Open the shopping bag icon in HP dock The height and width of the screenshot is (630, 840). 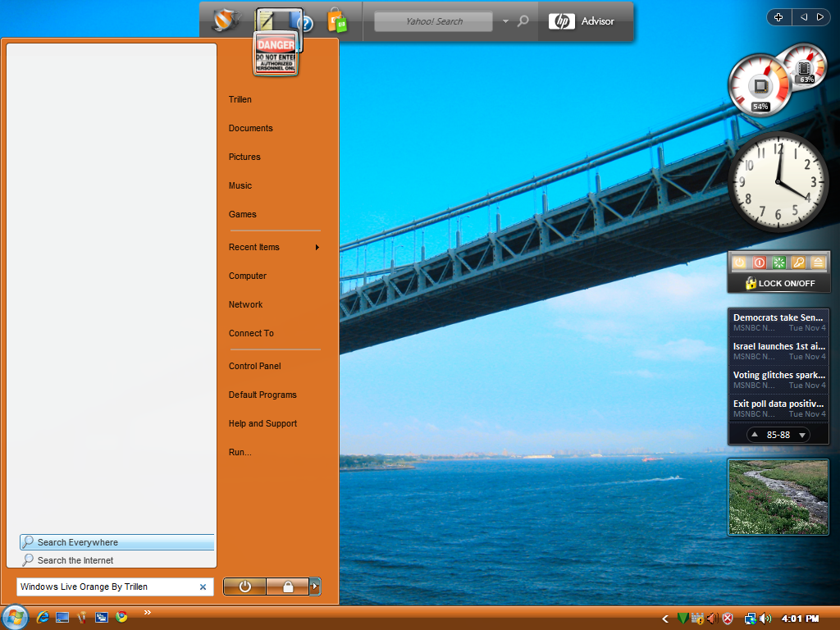point(336,21)
